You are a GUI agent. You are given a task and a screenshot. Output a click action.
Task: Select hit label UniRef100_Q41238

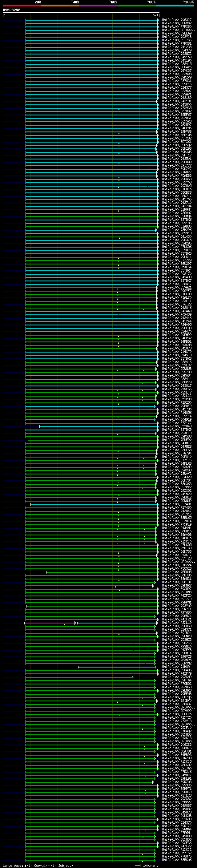point(177,47)
